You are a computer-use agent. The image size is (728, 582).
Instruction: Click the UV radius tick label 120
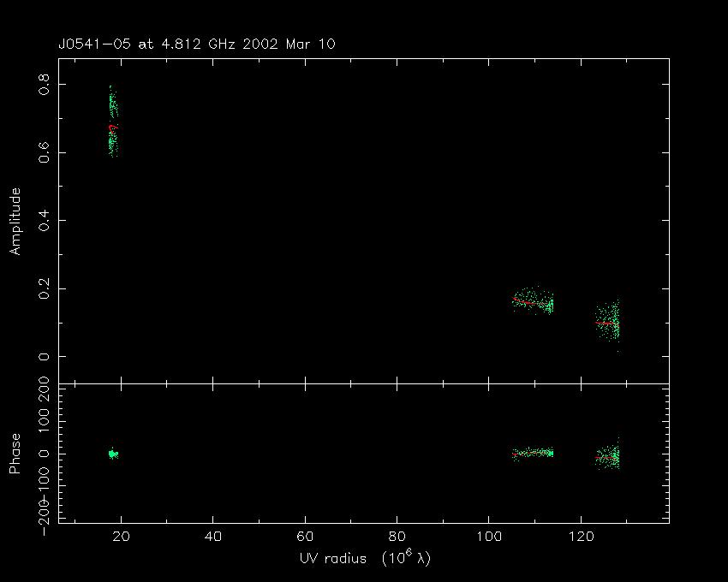click(581, 537)
